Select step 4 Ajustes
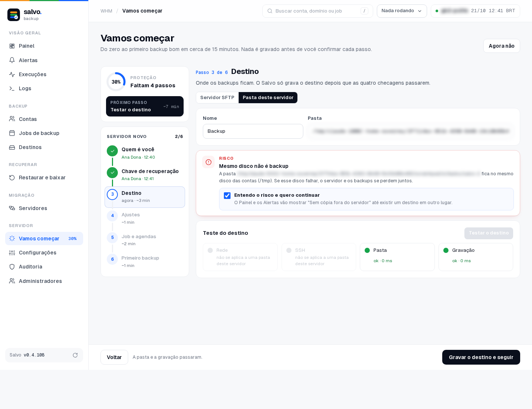The height and width of the screenshot is (409, 532). 145,218
